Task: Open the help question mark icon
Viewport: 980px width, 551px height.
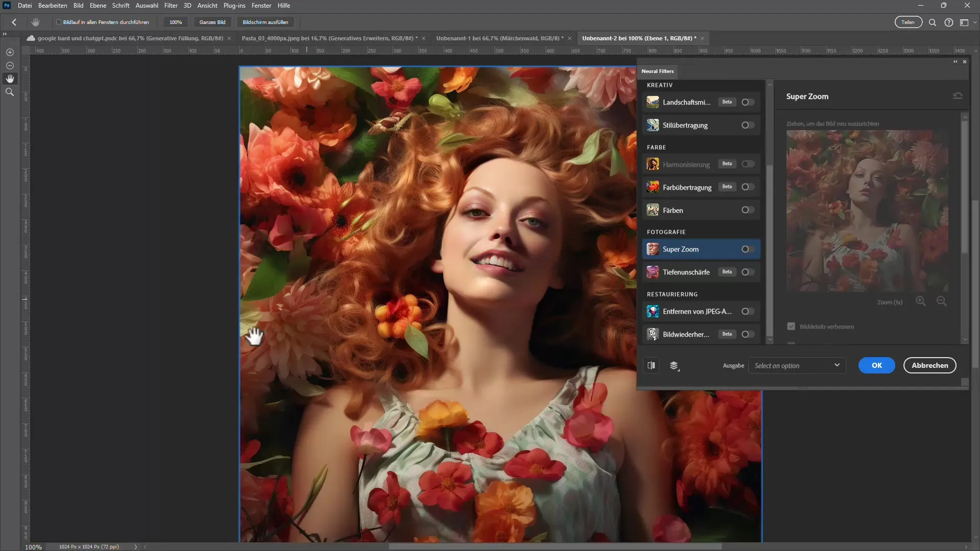Action: (x=949, y=22)
